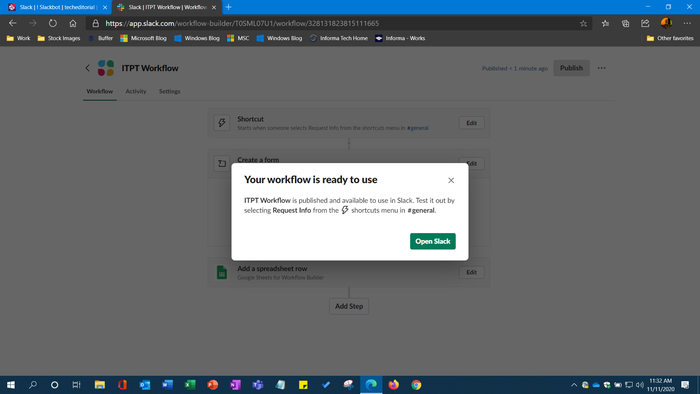Viewport: 700px width, 394px height.
Task: Open Sticky Notes from the taskbar
Action: pyautogui.click(x=303, y=385)
